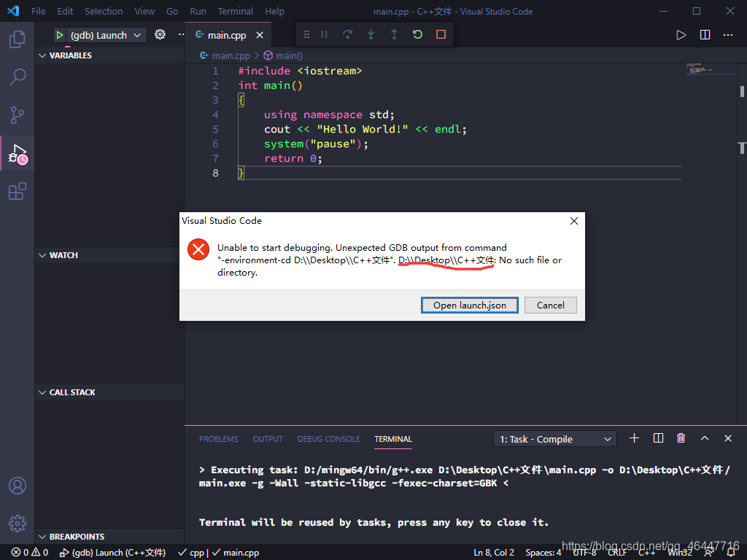The height and width of the screenshot is (560, 747).
Task: Click the Open launch.json button
Action: pos(469,305)
